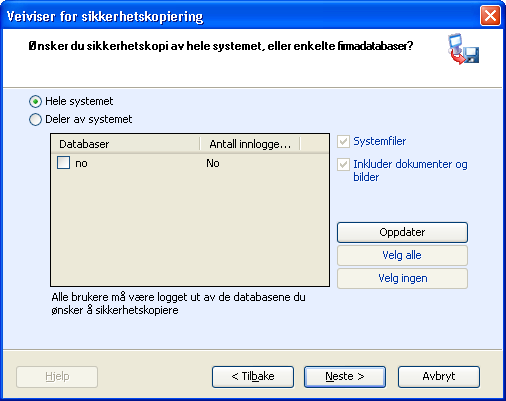Open help with the Hjelp button
506x401 pixels.
pos(57,377)
